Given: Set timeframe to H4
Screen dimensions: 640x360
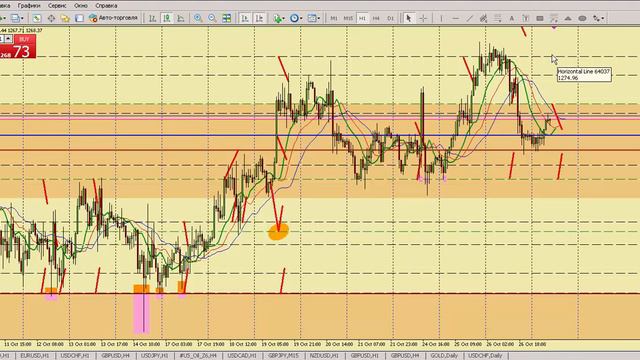Looking at the screenshot, I should (376, 18).
